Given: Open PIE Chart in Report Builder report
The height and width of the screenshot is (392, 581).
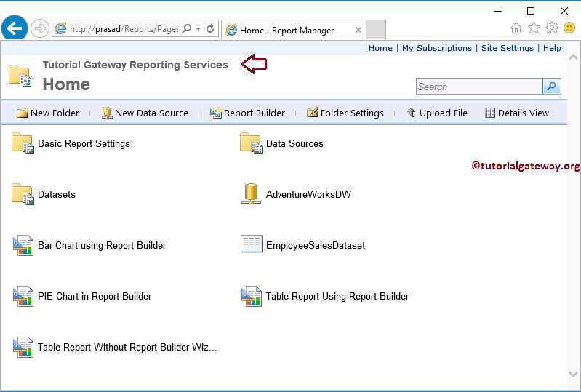Looking at the screenshot, I should [95, 297].
